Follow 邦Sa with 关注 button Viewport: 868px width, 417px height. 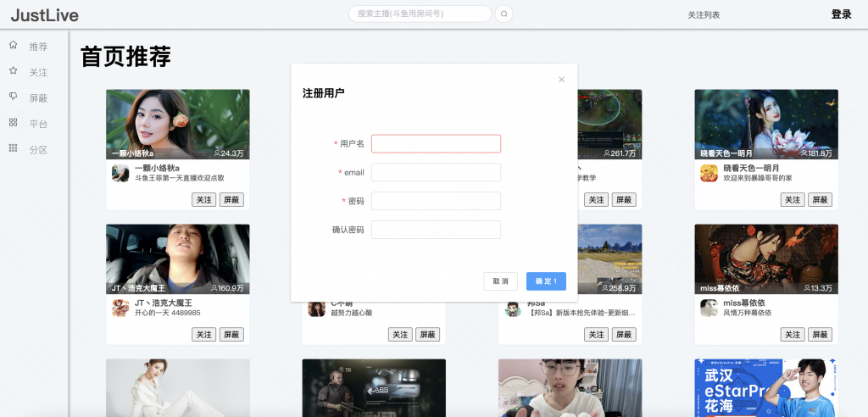tap(596, 335)
